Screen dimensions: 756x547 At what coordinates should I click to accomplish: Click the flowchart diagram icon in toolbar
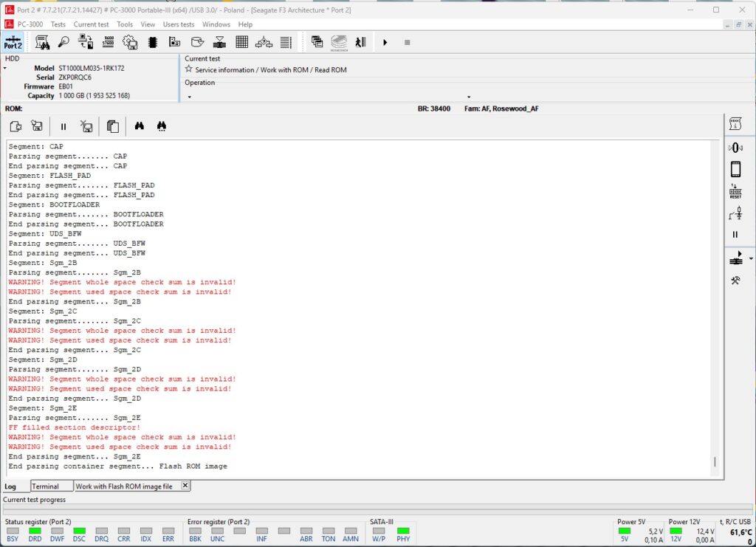click(264, 42)
